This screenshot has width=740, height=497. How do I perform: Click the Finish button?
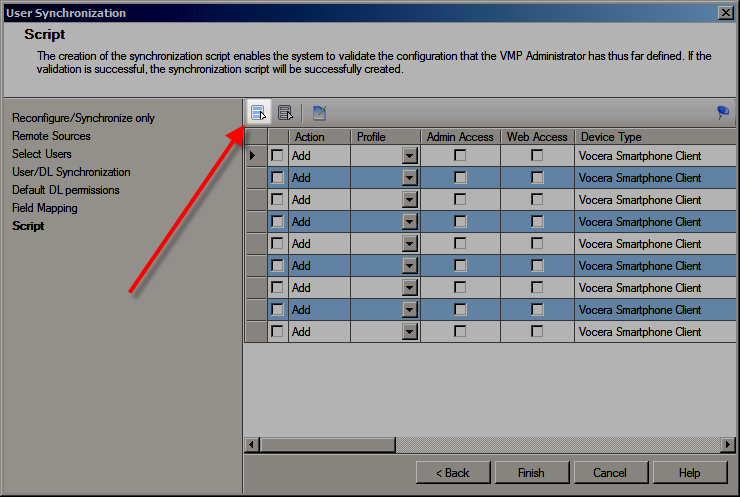(532, 472)
